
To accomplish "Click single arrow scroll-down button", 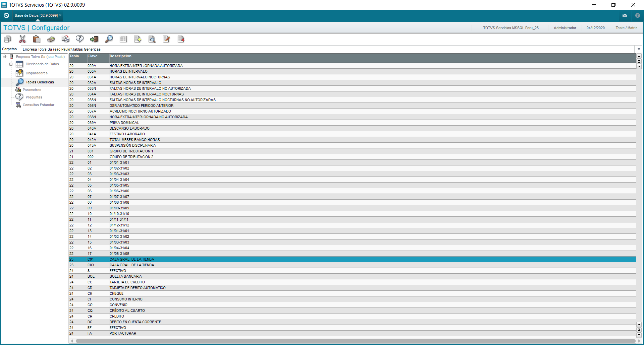I will pos(639,324).
